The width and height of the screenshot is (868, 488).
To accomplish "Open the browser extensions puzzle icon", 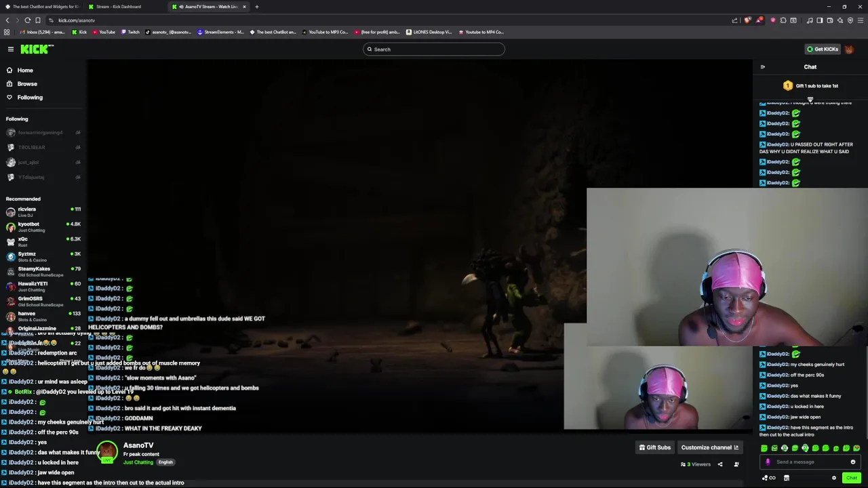I will coord(783,20).
